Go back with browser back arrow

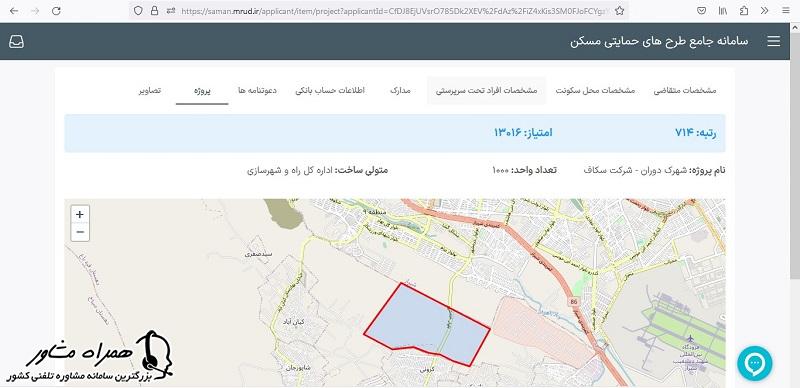(x=14, y=11)
